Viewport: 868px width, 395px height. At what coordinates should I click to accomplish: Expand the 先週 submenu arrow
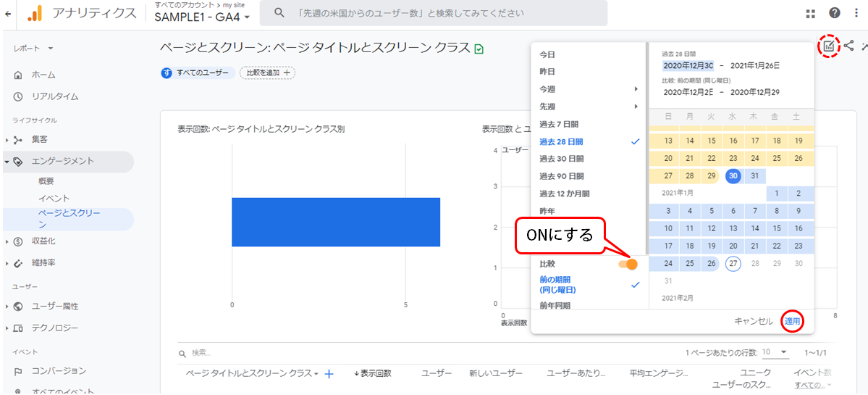coord(636,107)
